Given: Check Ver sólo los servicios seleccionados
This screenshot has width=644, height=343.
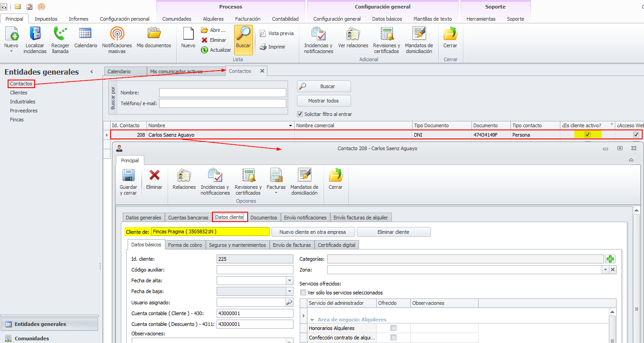Looking at the screenshot, I should coord(303,293).
